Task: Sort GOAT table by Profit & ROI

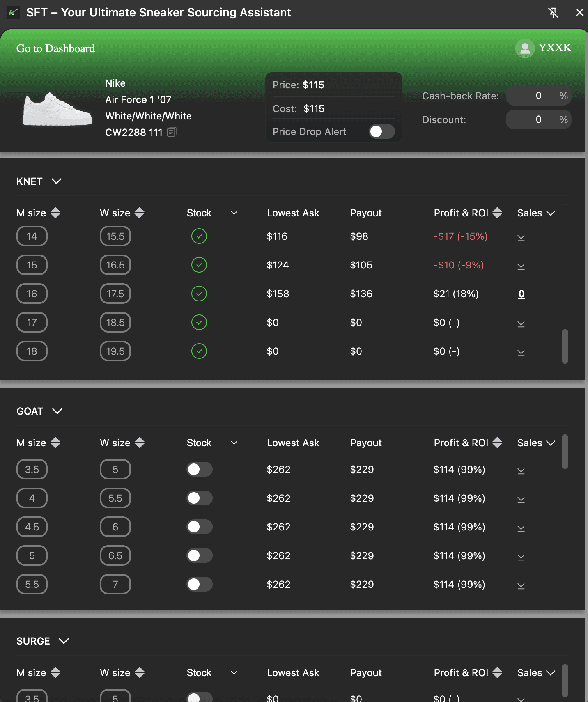Action: (497, 443)
